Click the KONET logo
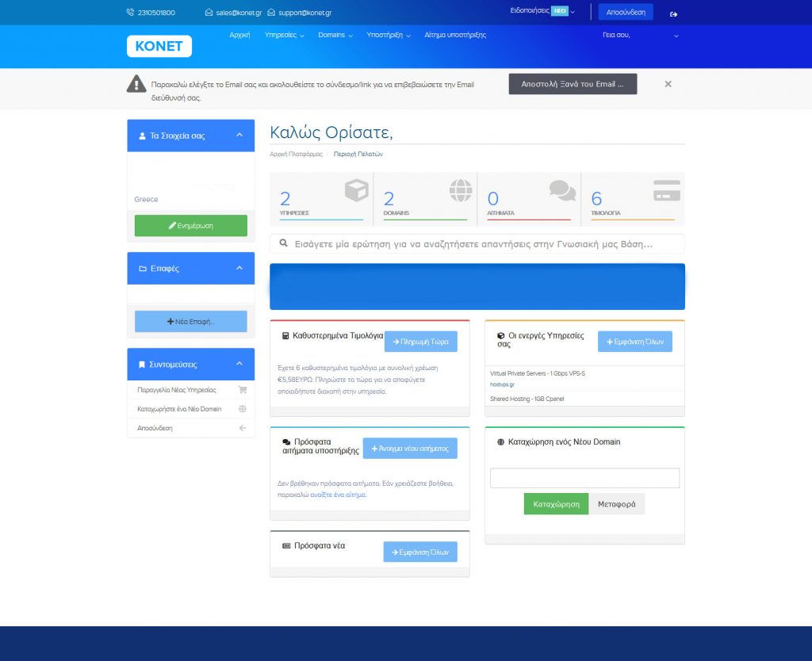This screenshot has width=812, height=661. (x=159, y=46)
